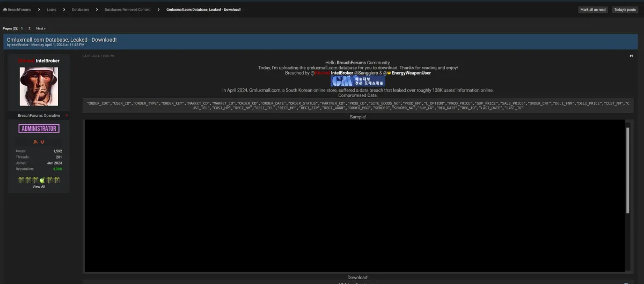Click the posts count 1,592
The width and height of the screenshot is (644, 284).
(57, 151)
